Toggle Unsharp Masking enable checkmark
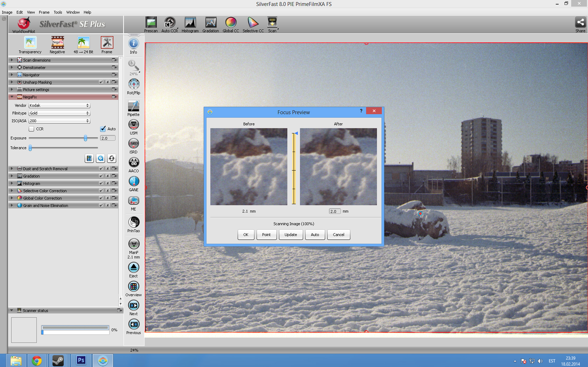Viewport: 588px width, 367px height. [101, 82]
